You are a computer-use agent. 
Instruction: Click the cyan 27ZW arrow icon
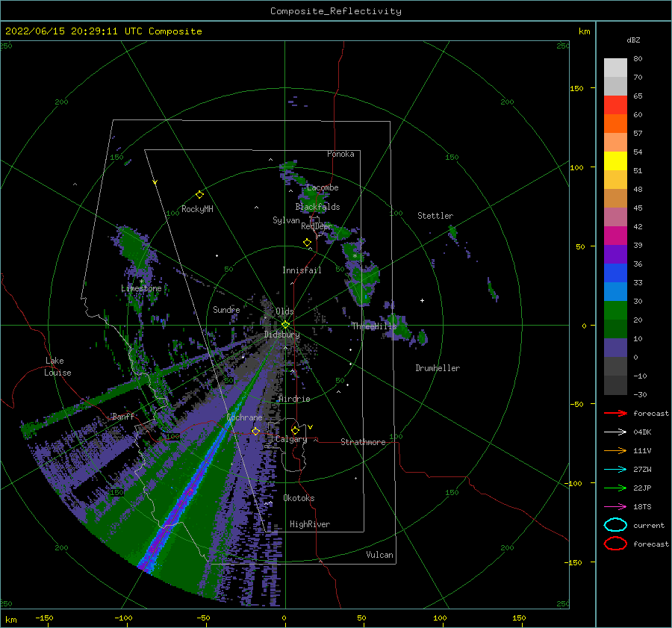click(x=615, y=470)
